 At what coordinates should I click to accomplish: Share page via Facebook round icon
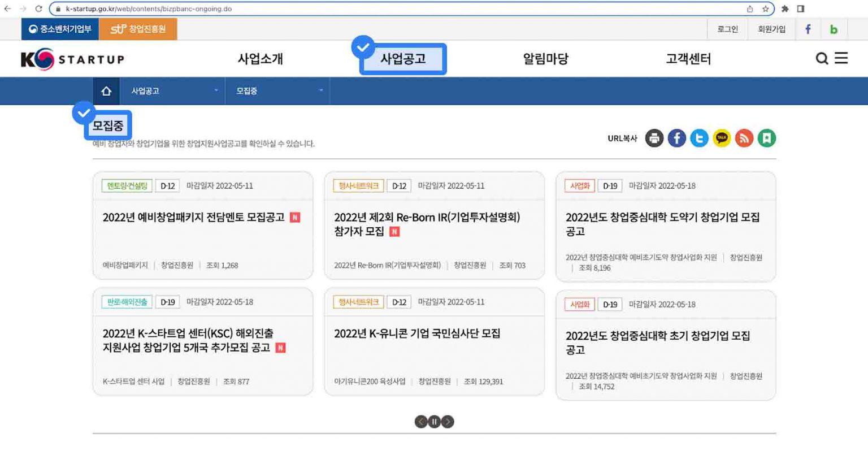[676, 138]
